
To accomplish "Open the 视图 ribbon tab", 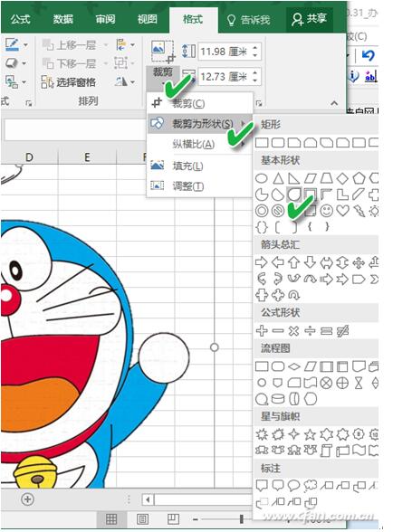I will (148, 19).
